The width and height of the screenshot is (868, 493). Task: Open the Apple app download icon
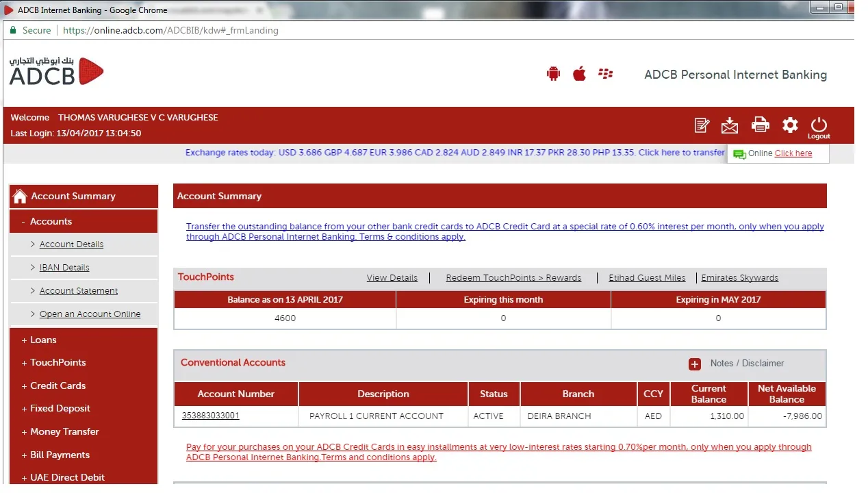pyautogui.click(x=579, y=73)
